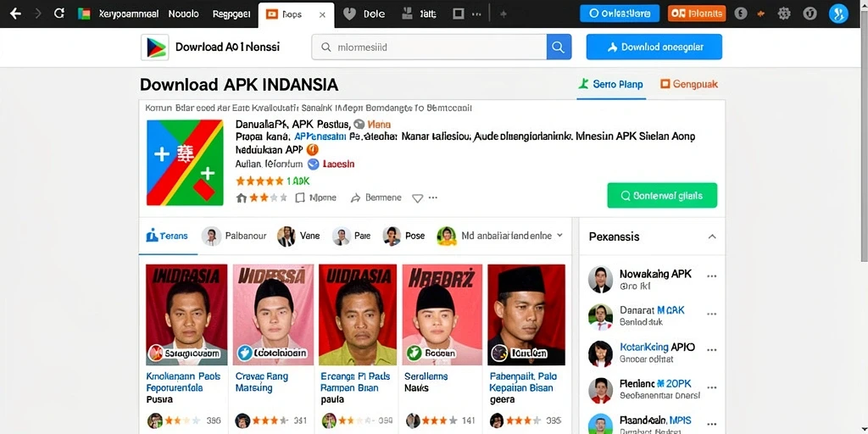The image size is (868, 434).
Task: Reload the page with the refresh icon
Action: (x=59, y=14)
